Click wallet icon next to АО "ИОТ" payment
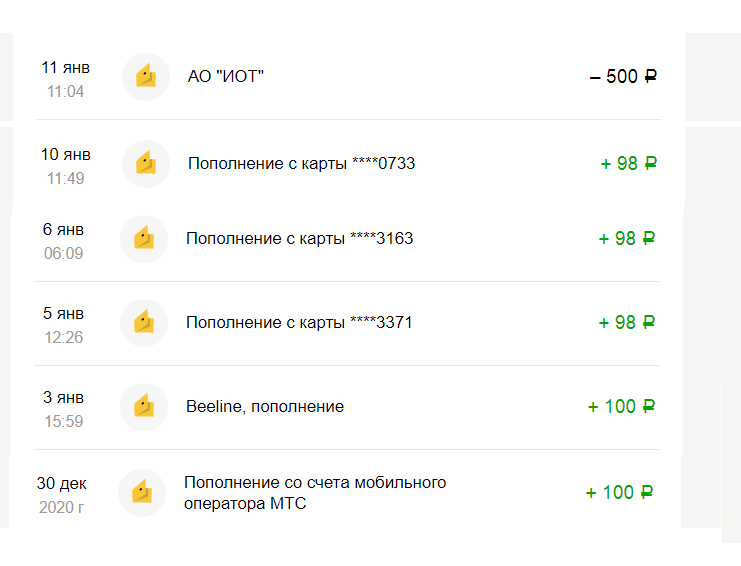The width and height of the screenshot is (741, 566). [x=146, y=77]
